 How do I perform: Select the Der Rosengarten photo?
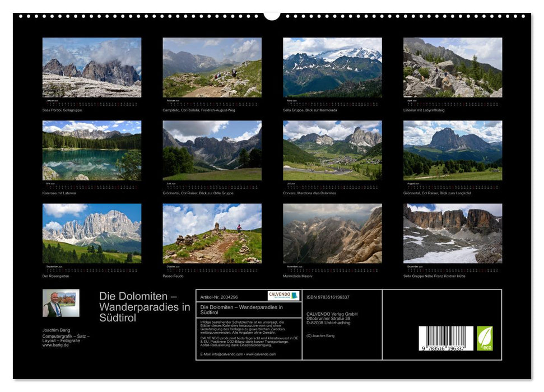[x=92, y=233]
